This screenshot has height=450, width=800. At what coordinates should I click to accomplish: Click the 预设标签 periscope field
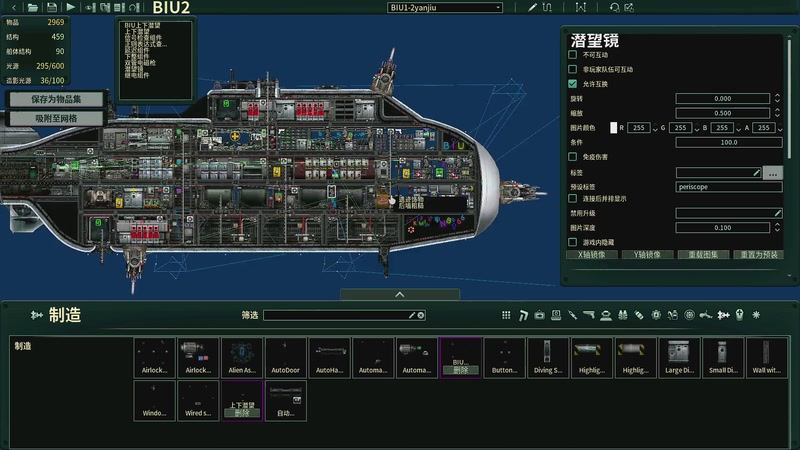tap(729, 187)
